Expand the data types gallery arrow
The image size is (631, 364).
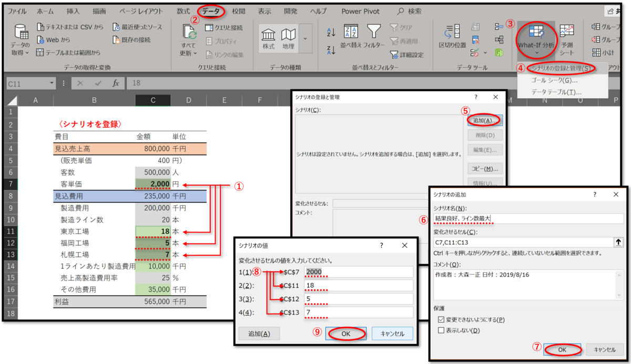306,38
